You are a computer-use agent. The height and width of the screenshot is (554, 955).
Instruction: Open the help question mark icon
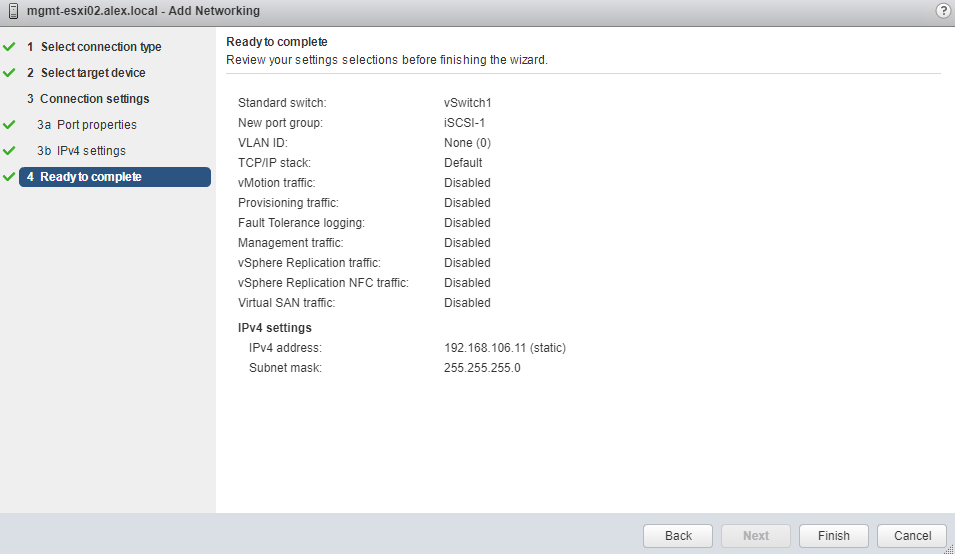point(942,11)
